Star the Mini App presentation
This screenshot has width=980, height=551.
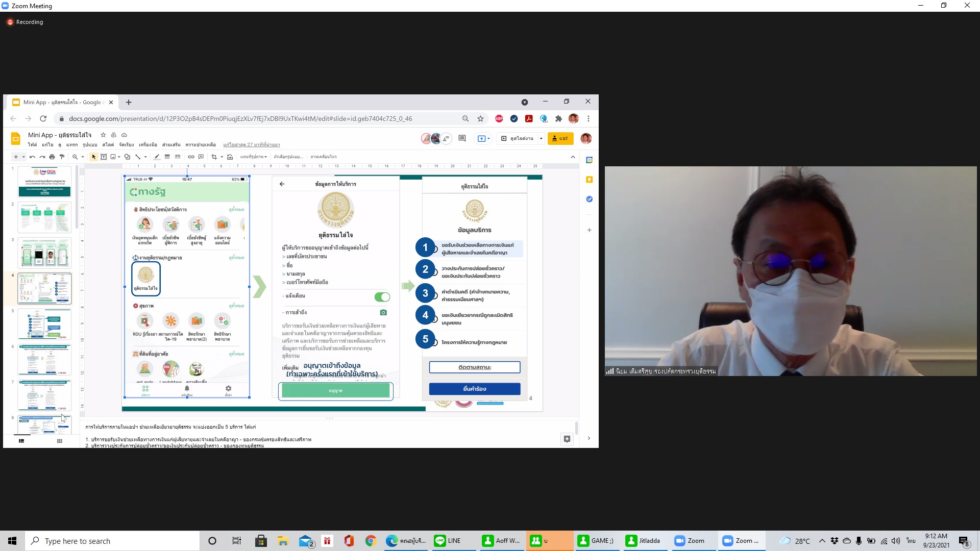coord(103,135)
